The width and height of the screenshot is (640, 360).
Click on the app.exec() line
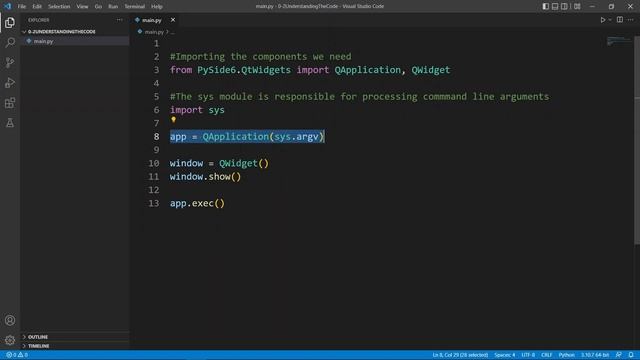pos(197,203)
